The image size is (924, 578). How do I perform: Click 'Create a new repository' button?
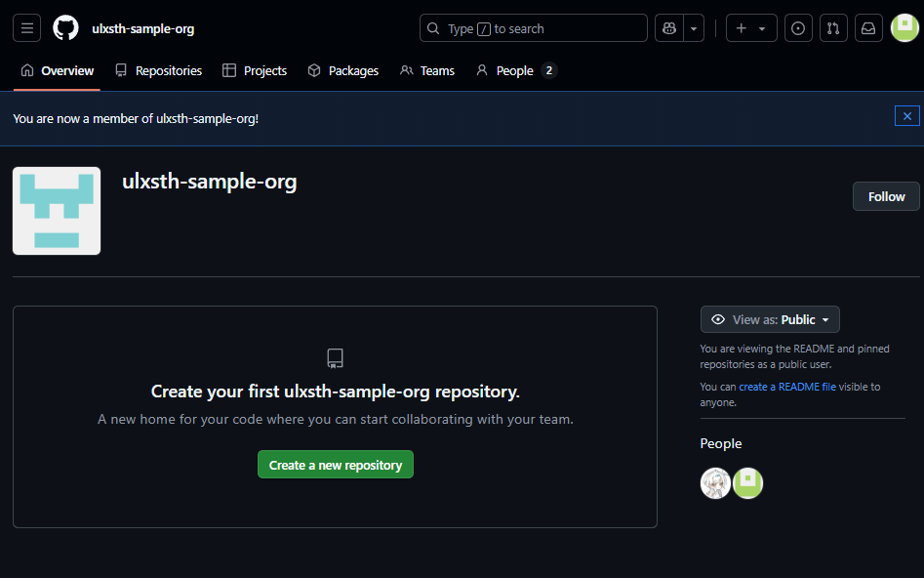pyautogui.click(x=336, y=465)
